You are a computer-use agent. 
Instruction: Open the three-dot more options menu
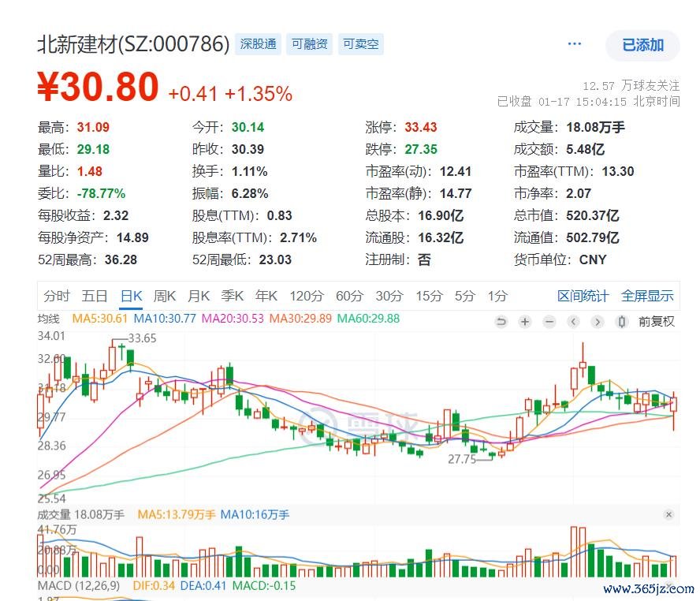pos(574,43)
